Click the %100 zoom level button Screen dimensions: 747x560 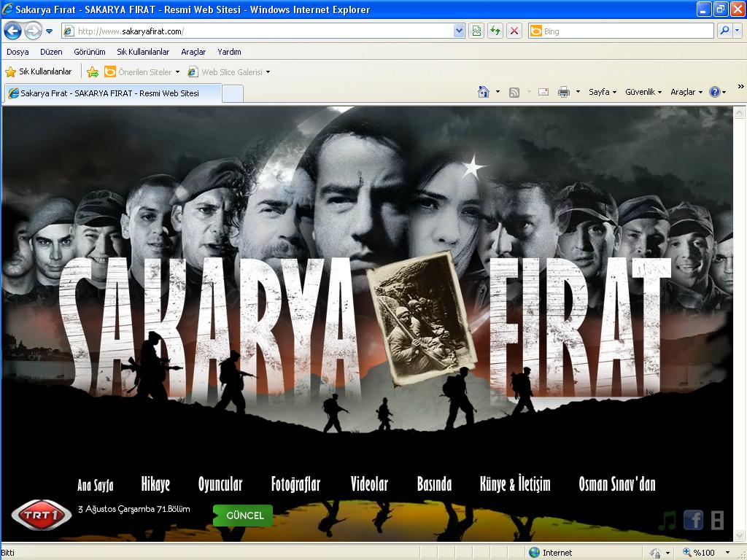(x=699, y=553)
